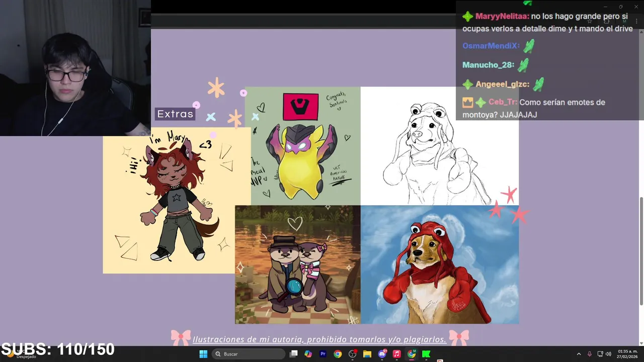Open the dog costume line sketch

point(439,146)
